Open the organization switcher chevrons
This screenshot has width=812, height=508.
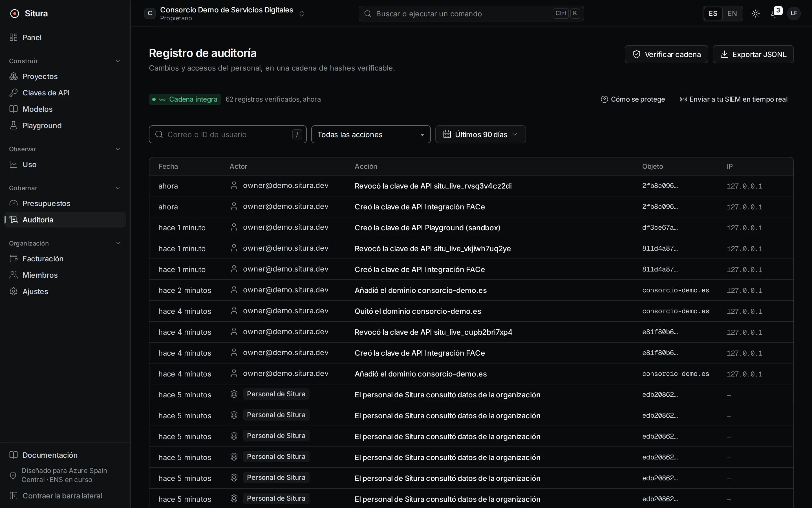coord(302,14)
